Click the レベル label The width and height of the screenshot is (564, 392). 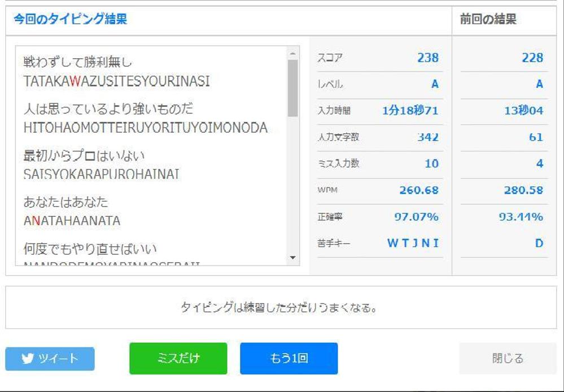330,84
